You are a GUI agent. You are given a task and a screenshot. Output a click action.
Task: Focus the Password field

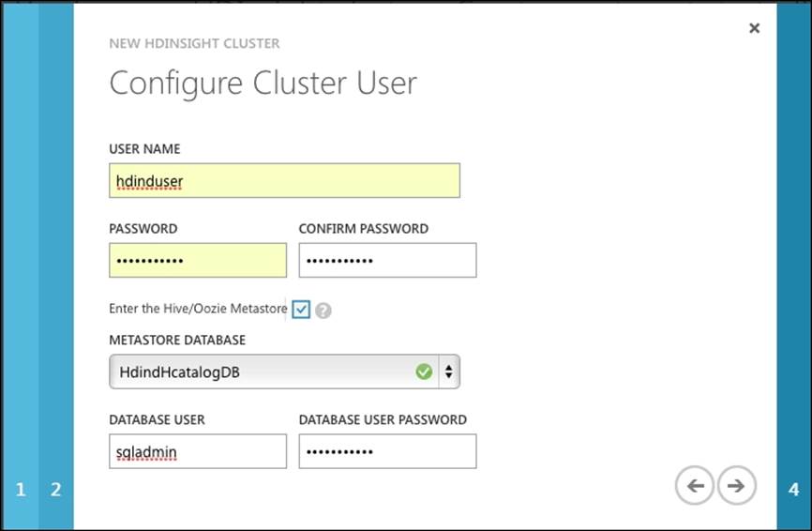click(x=198, y=260)
